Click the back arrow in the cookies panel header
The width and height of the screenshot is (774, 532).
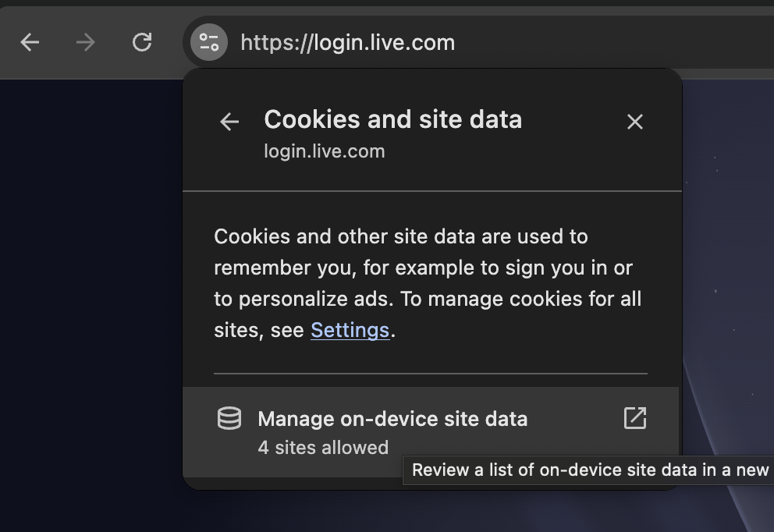[x=229, y=122]
